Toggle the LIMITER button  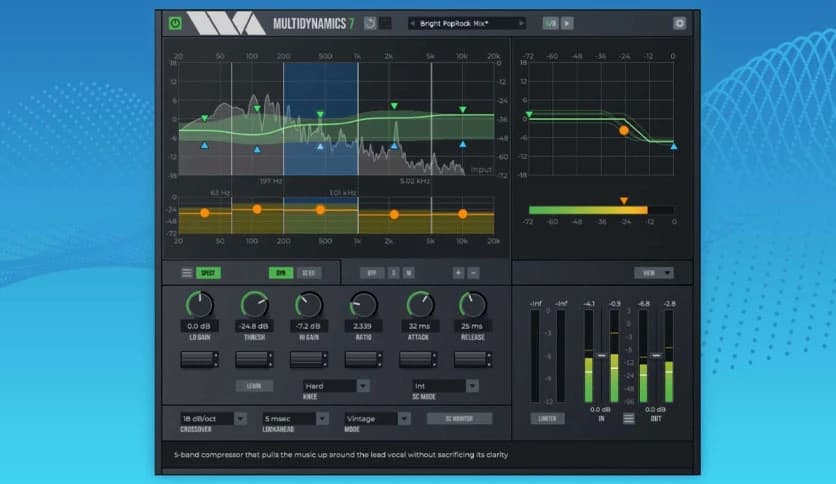click(x=547, y=418)
